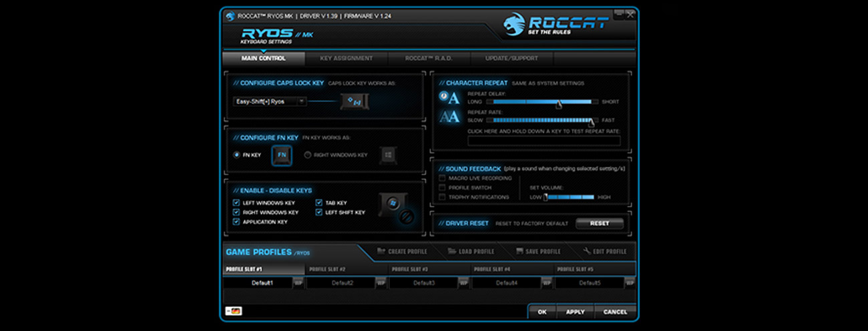Enable Profile Switch sound feedback

[442, 188]
